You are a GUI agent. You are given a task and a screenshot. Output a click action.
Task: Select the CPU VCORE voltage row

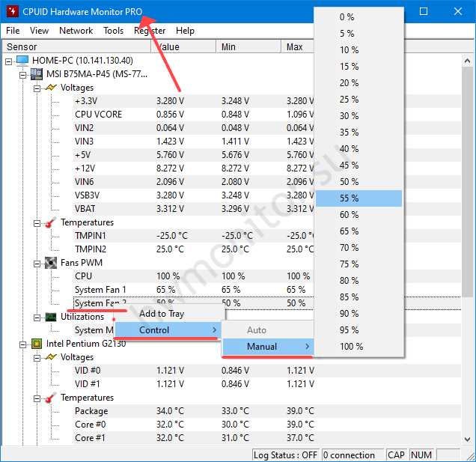194,115
